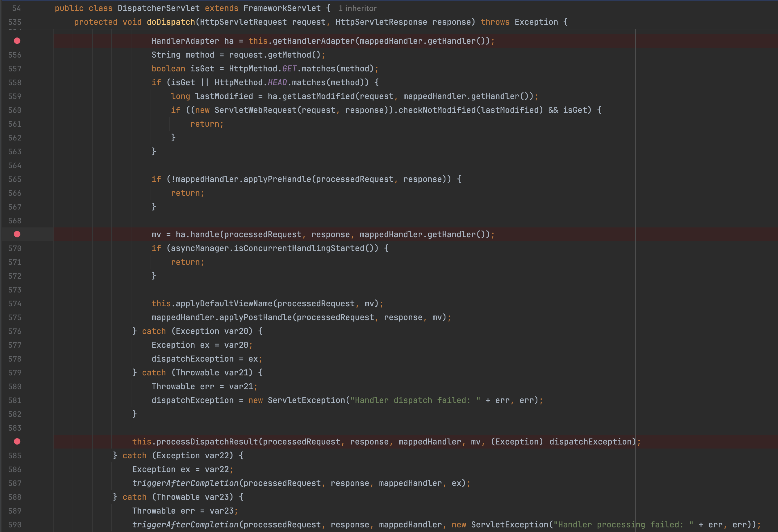Click getLastModified method call

tap(318, 96)
